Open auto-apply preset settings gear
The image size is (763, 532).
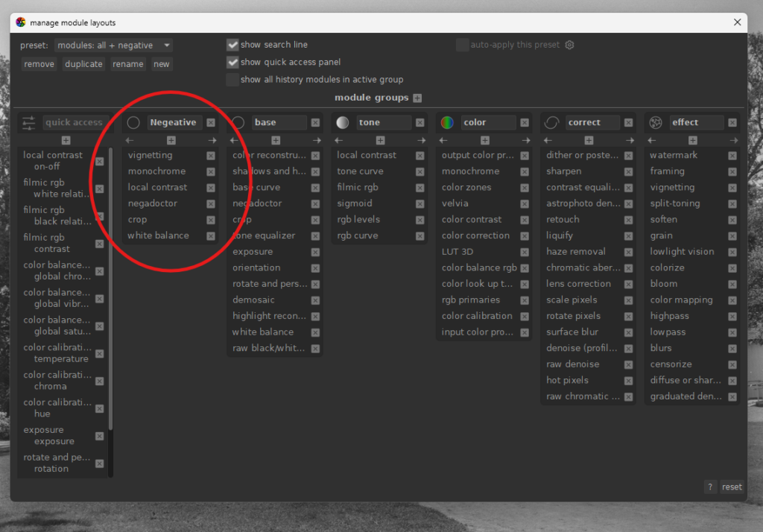(569, 45)
